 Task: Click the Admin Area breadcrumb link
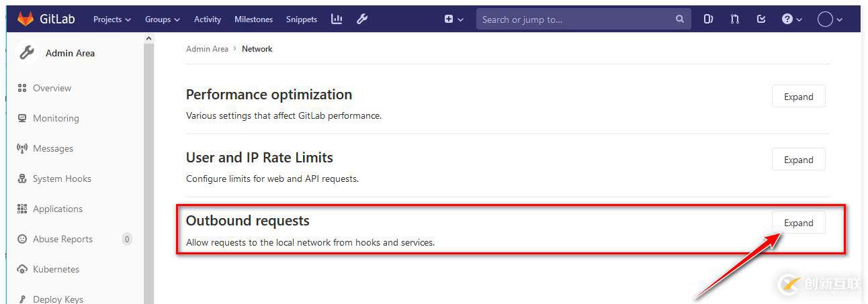[207, 49]
